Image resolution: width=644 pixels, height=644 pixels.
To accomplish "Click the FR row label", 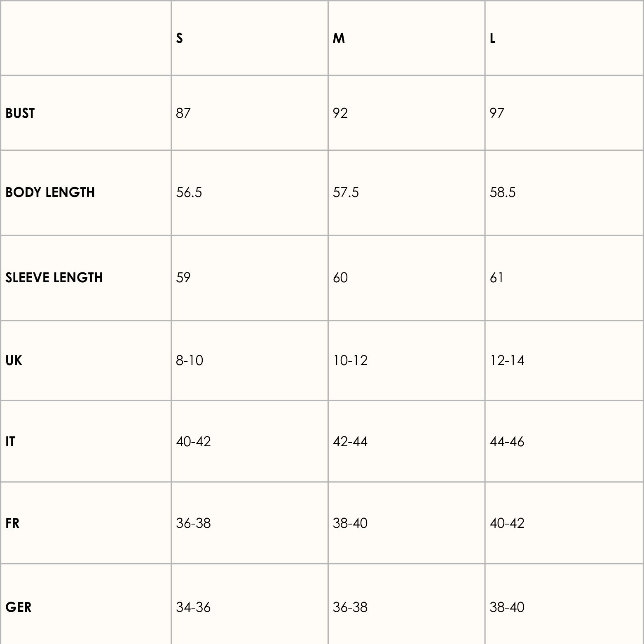I will pyautogui.click(x=12, y=523).
